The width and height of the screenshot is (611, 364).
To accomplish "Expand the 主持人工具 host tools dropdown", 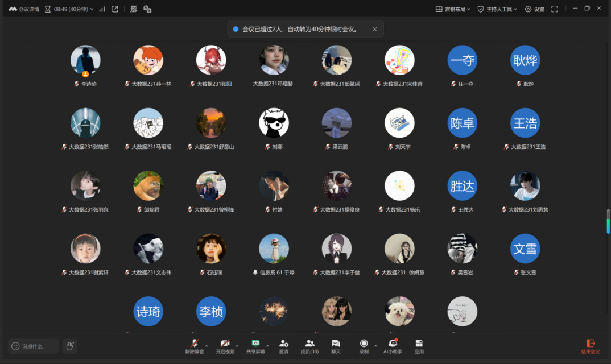I will tap(497, 9).
